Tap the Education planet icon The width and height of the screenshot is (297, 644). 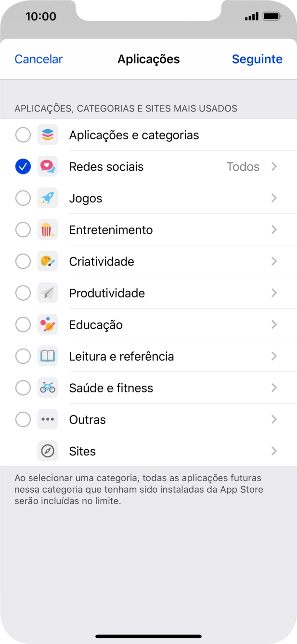tap(48, 325)
